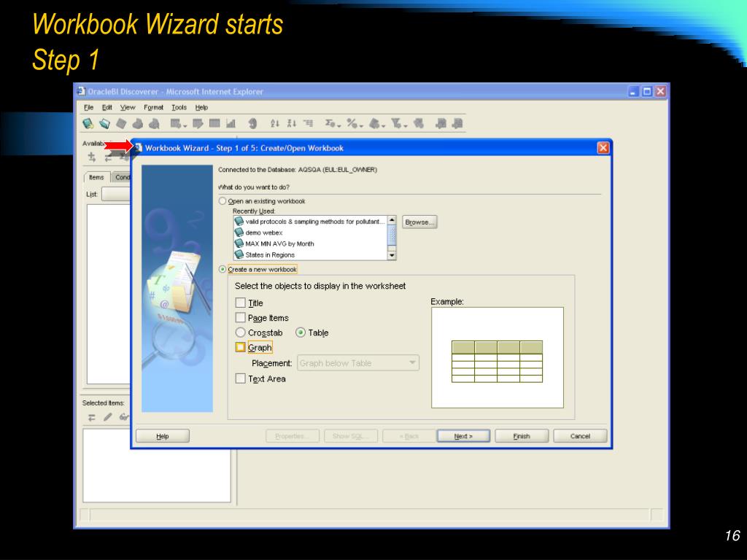Click the Open Workbook folder toolbar icon

coord(105,124)
